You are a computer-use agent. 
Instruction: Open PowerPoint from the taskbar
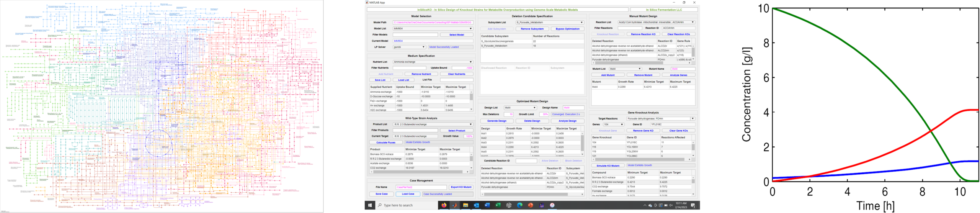(x=531, y=205)
